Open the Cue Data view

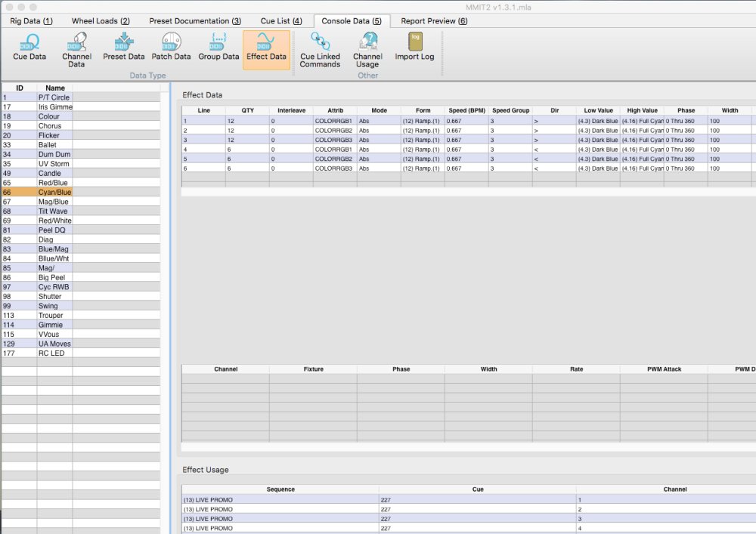click(29, 47)
